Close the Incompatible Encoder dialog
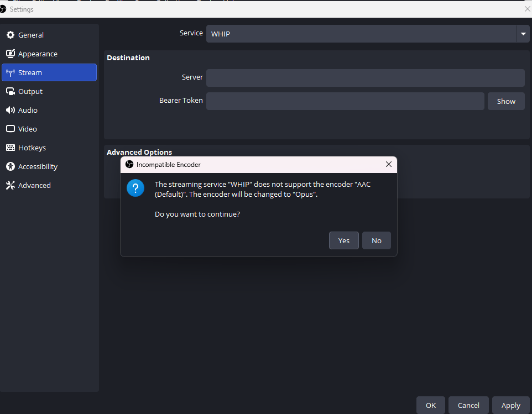Image resolution: width=532 pixels, height=414 pixels. [x=388, y=164]
